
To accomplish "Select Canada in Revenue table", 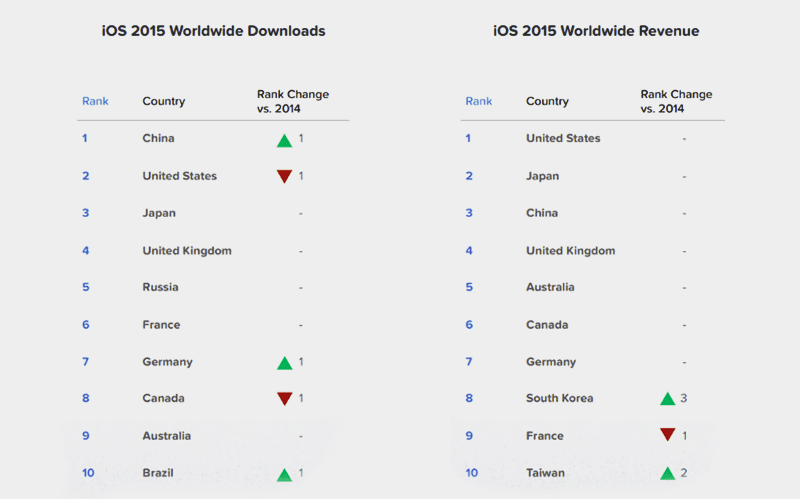I will pyautogui.click(x=547, y=325).
